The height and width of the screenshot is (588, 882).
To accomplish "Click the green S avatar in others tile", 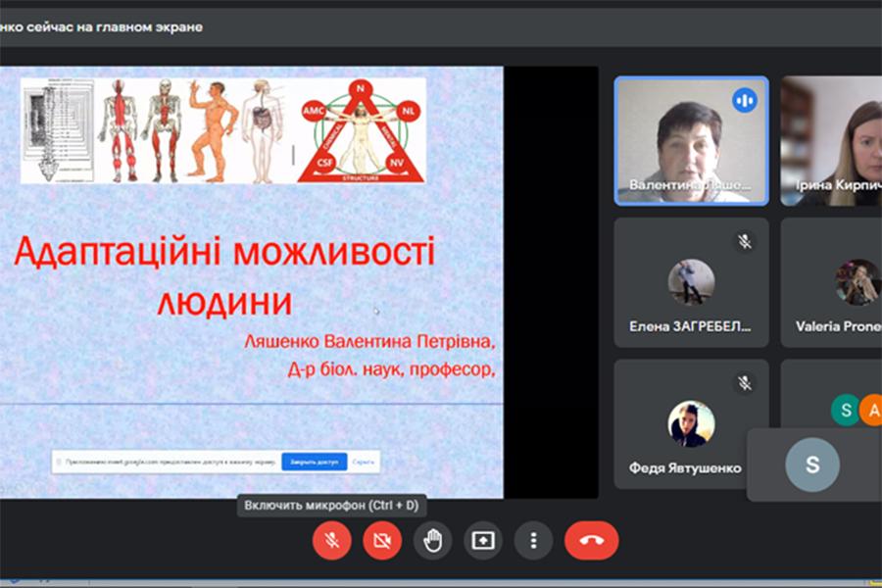I will [844, 410].
